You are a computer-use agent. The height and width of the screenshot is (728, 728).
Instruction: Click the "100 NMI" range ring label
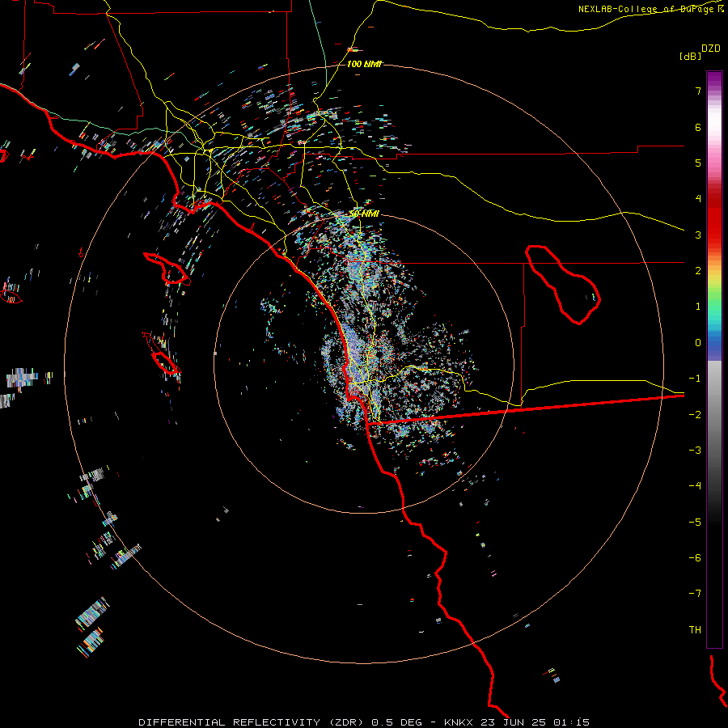click(x=365, y=64)
